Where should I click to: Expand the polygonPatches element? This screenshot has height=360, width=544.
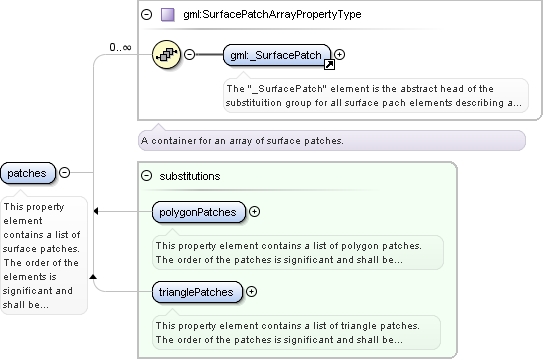click(x=255, y=212)
